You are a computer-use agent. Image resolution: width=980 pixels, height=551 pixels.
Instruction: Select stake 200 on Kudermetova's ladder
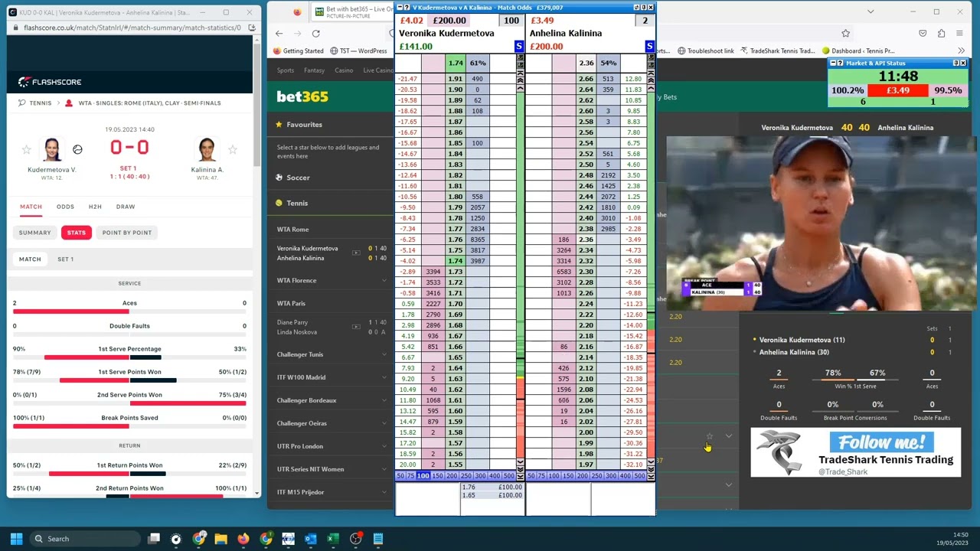(452, 476)
